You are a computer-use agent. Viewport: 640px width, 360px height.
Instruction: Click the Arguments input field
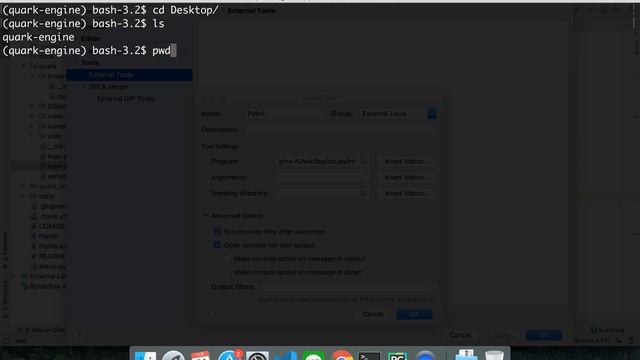[x=322, y=178]
